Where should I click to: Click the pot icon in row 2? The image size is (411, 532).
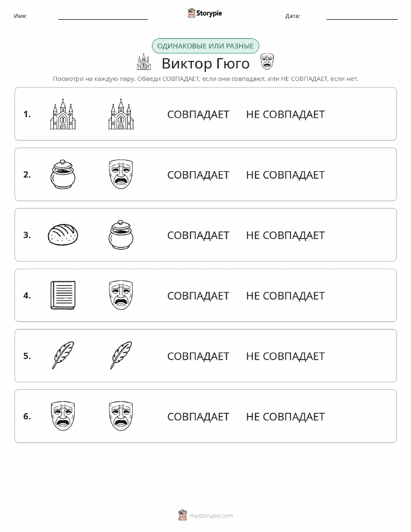[63, 175]
